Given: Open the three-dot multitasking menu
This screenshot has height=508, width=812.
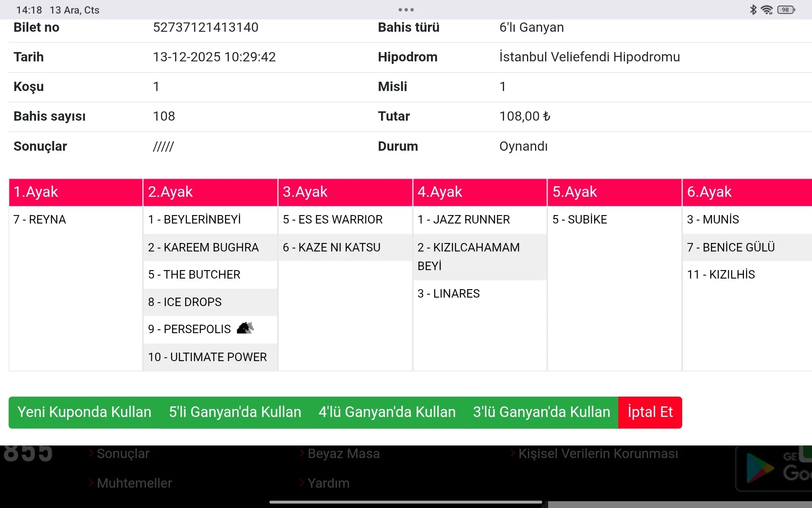Looking at the screenshot, I should point(406,10).
